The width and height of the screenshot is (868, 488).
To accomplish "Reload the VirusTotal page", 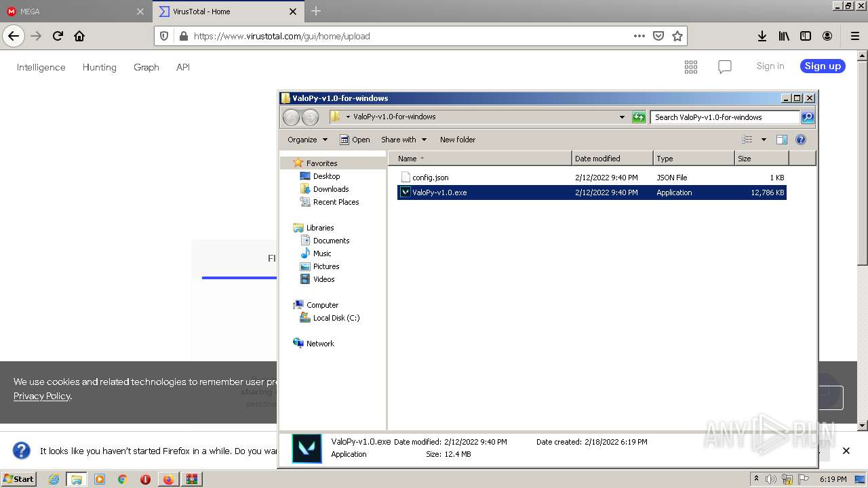I will coord(58,36).
